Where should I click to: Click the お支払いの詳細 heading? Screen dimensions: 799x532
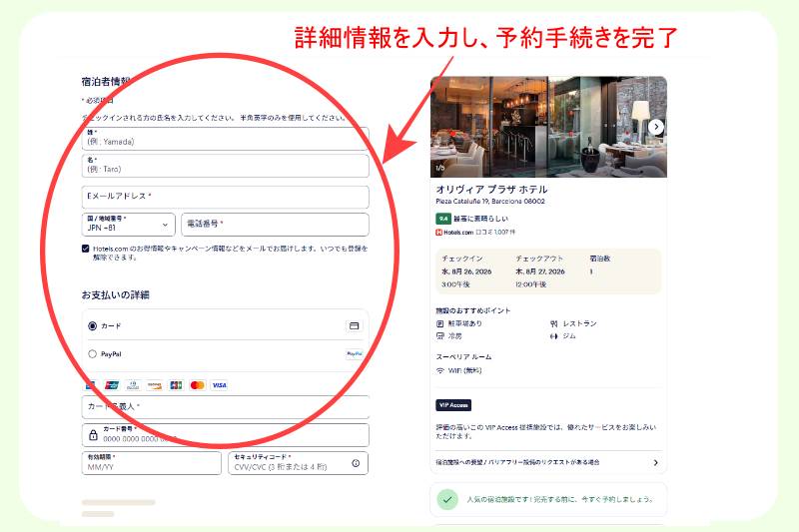click(x=115, y=294)
